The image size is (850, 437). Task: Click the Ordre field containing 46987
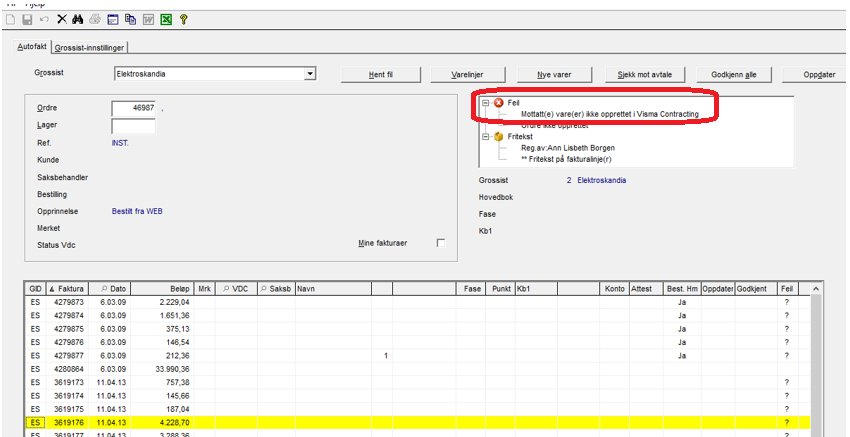tap(135, 108)
